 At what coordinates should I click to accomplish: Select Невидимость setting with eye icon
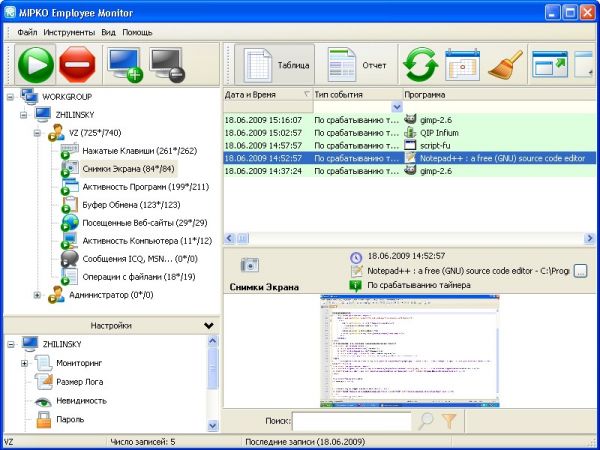point(85,400)
